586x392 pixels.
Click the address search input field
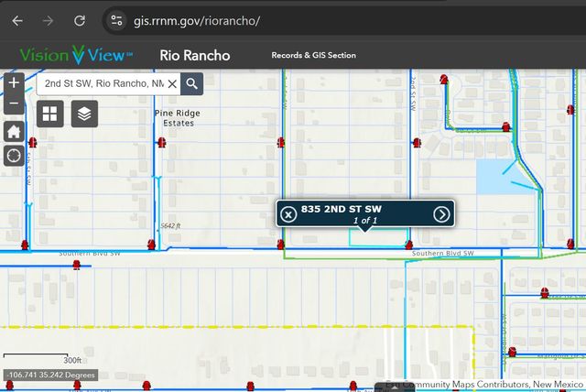point(101,83)
